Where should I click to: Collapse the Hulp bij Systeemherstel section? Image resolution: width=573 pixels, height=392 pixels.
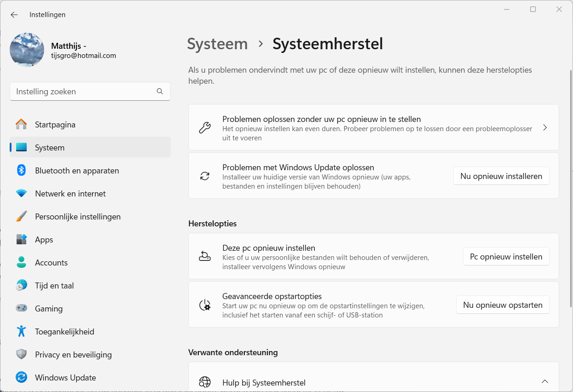[545, 381]
